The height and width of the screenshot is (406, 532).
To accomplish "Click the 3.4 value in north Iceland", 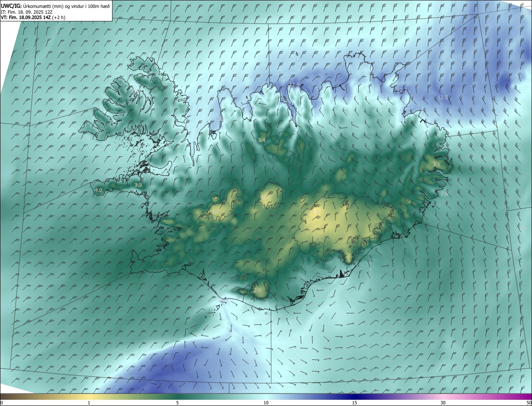I will tap(261, 141).
